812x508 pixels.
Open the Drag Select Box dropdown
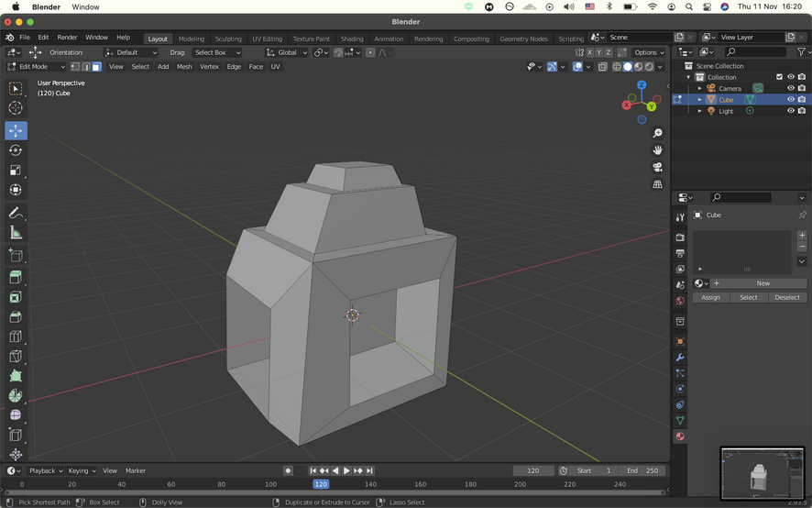pos(216,52)
